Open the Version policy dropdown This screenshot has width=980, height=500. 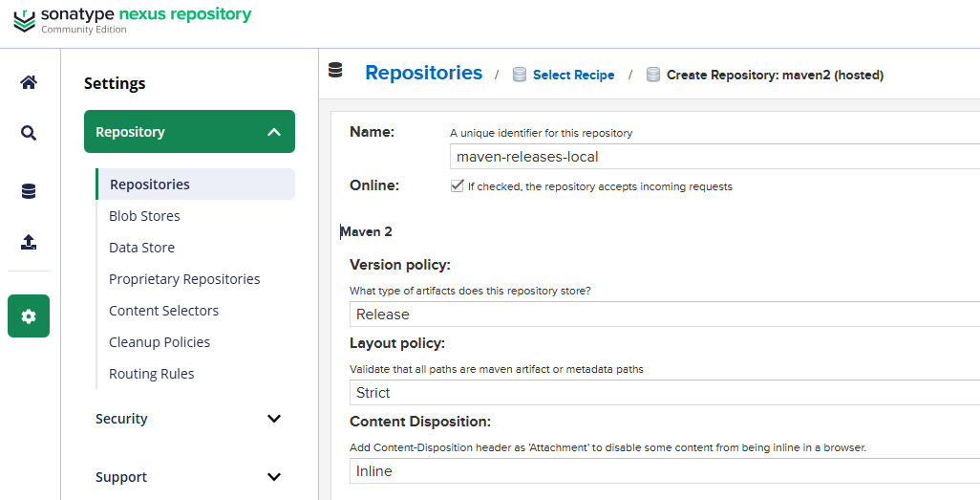665,315
